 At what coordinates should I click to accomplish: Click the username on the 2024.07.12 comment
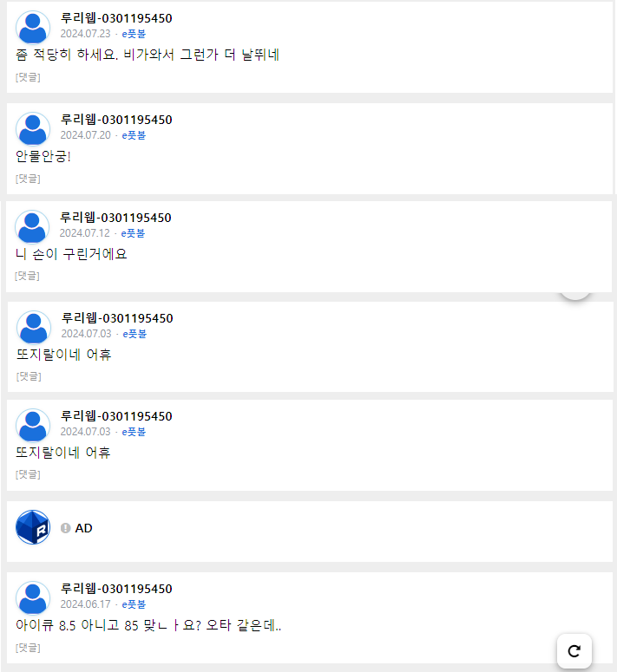pos(115,218)
